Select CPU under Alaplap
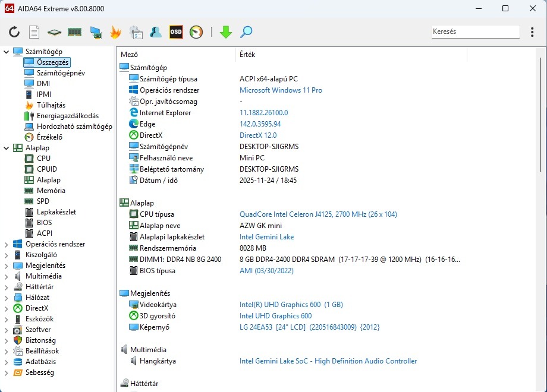547x392 pixels. pos(37,159)
